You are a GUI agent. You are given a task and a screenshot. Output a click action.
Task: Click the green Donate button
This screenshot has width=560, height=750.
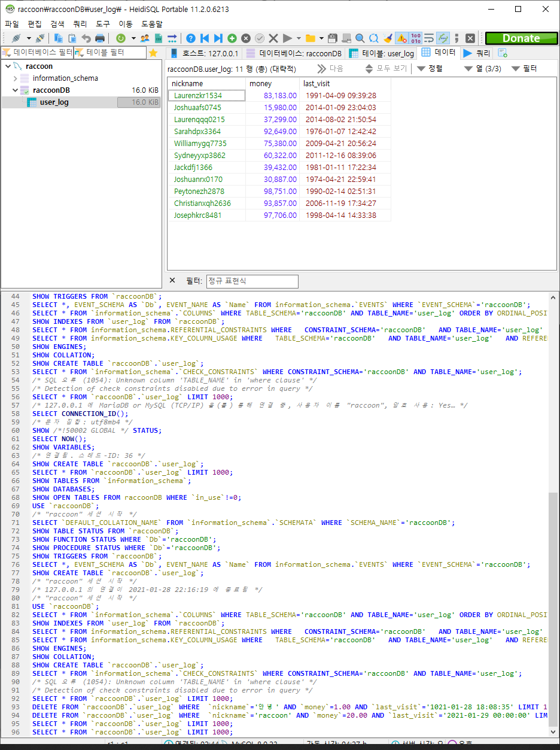tap(521, 38)
